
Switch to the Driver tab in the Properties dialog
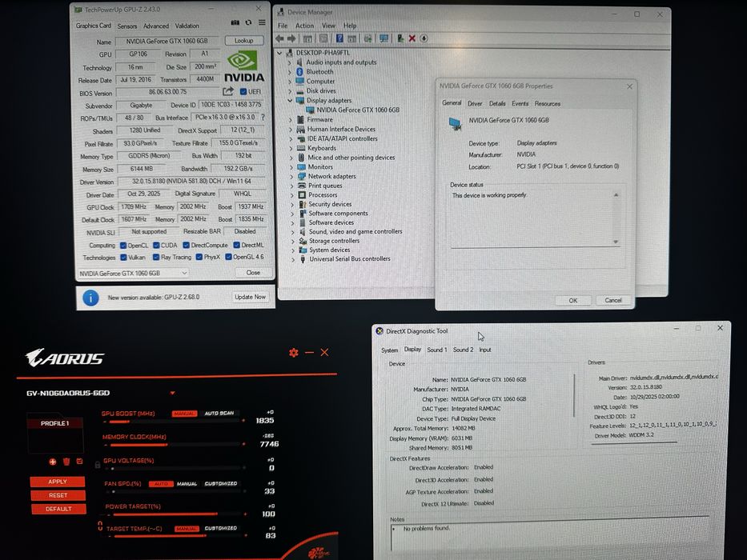pyautogui.click(x=475, y=103)
